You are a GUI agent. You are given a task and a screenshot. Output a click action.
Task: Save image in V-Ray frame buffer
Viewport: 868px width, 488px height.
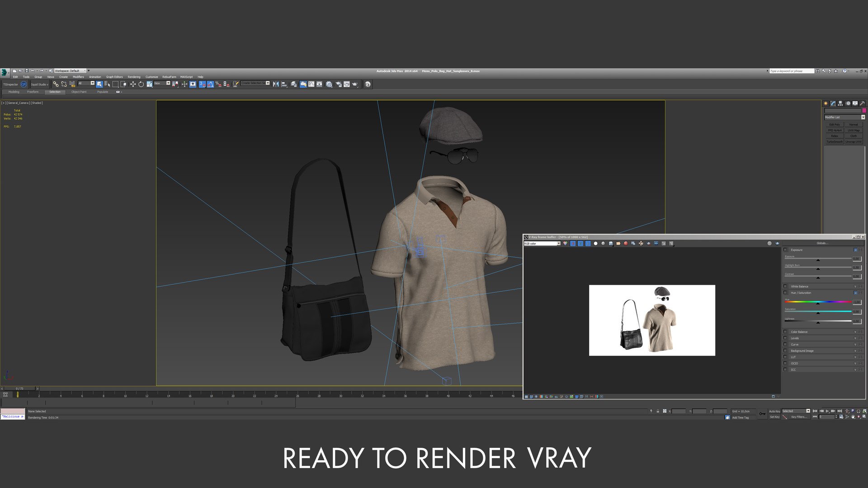[x=611, y=244]
